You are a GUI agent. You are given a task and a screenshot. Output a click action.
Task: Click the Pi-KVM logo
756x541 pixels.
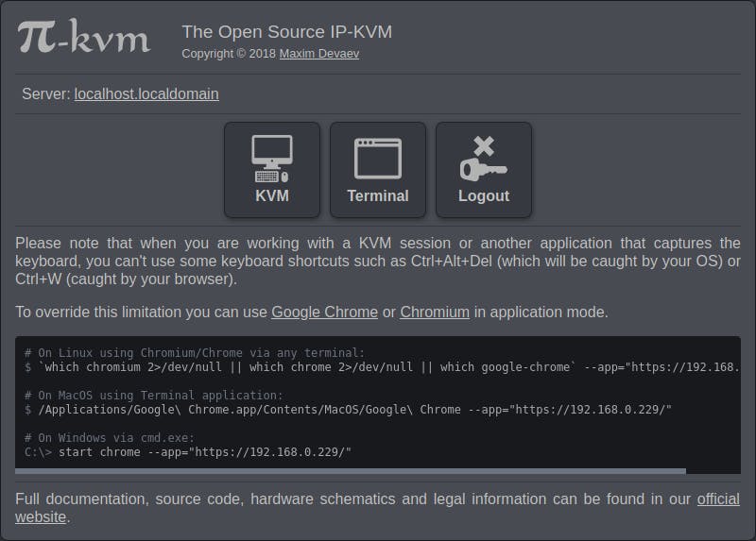[83, 38]
